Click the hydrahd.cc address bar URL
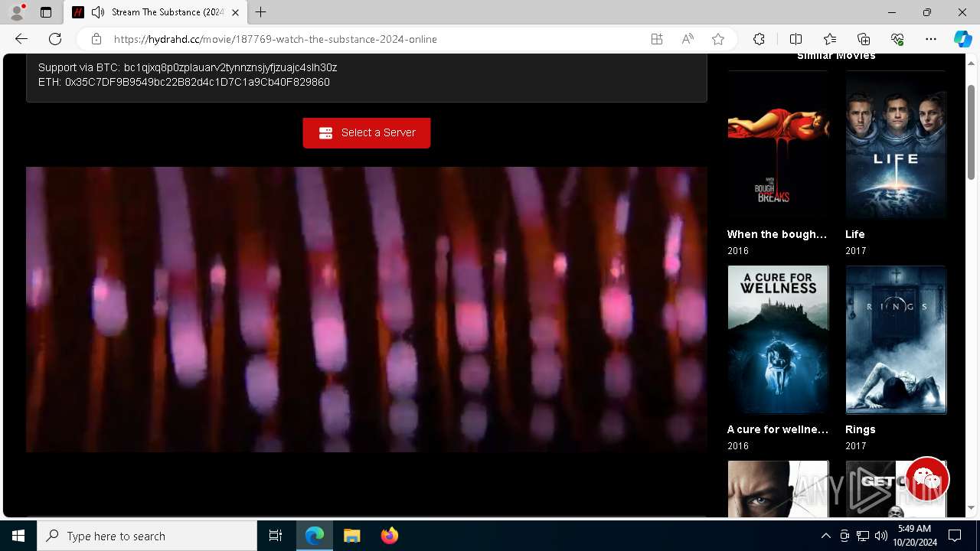This screenshot has height=551, width=980. click(x=276, y=39)
